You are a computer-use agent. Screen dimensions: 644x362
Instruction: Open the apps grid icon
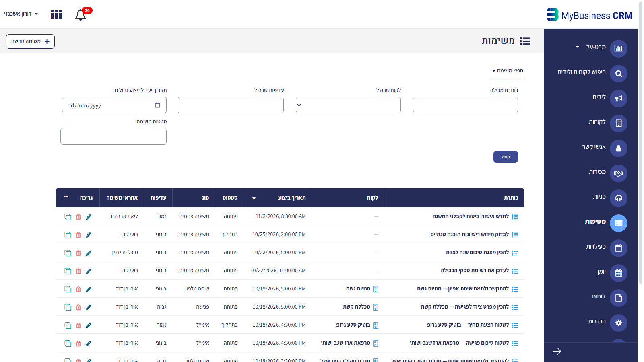[x=56, y=14]
